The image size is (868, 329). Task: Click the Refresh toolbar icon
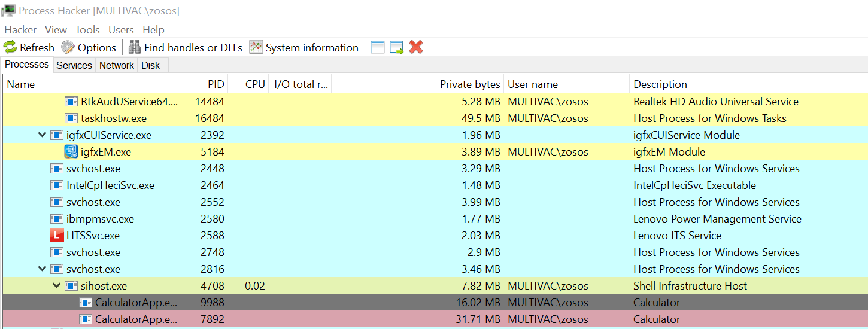pyautogui.click(x=10, y=47)
